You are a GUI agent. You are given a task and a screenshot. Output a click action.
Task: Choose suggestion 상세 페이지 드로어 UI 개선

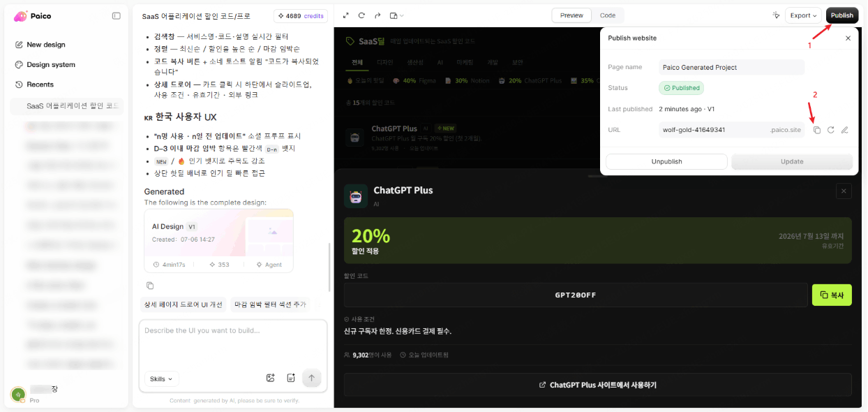pos(183,304)
